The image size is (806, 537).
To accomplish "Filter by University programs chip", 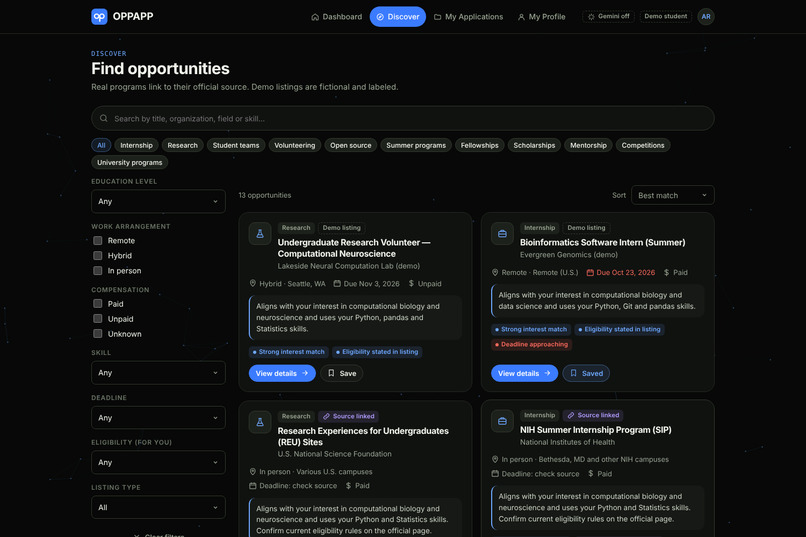I will click(x=130, y=162).
